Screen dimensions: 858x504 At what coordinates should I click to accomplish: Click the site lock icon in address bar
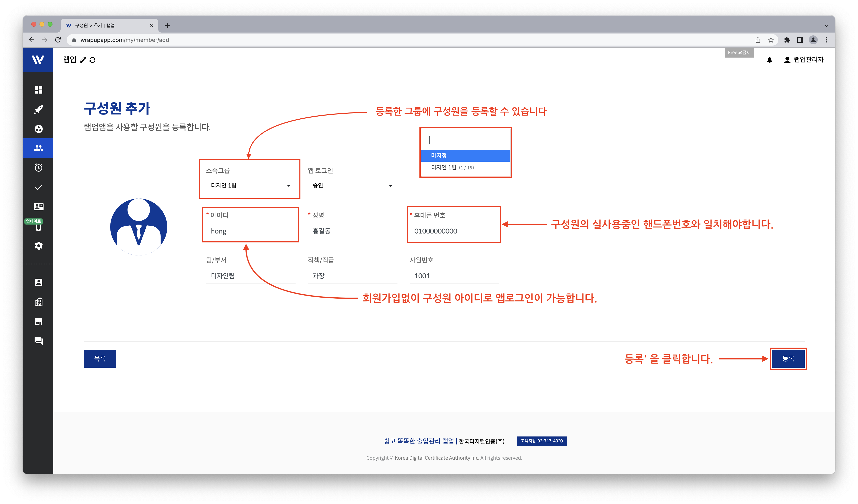coord(74,40)
